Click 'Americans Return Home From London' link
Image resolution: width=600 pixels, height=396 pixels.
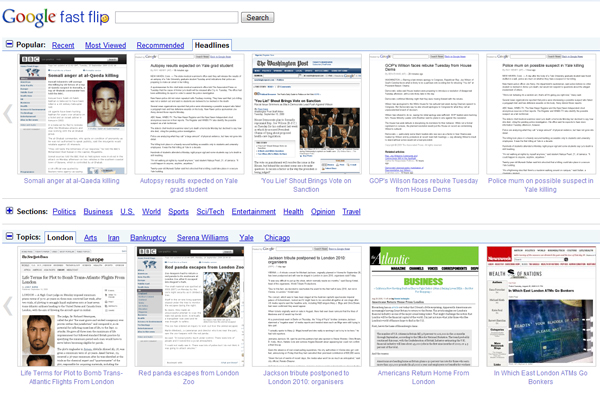pyautogui.click(x=423, y=377)
